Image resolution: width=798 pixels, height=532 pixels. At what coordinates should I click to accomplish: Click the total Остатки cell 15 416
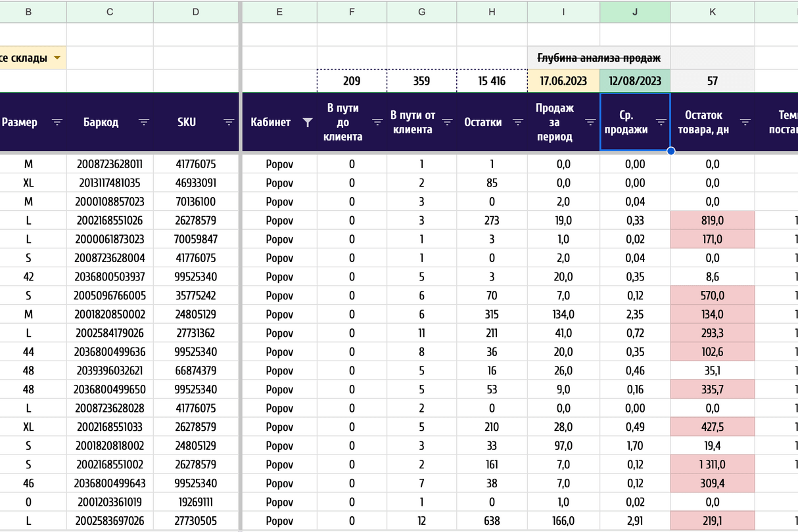(x=492, y=81)
